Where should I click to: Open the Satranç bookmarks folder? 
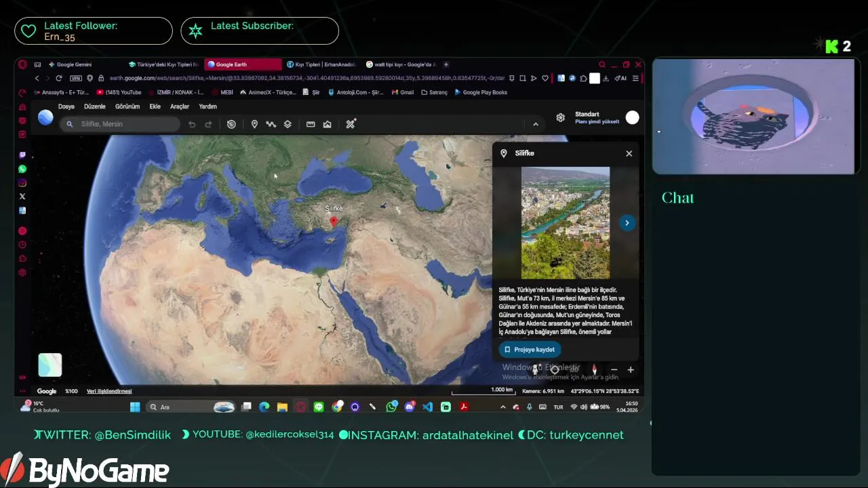point(434,92)
